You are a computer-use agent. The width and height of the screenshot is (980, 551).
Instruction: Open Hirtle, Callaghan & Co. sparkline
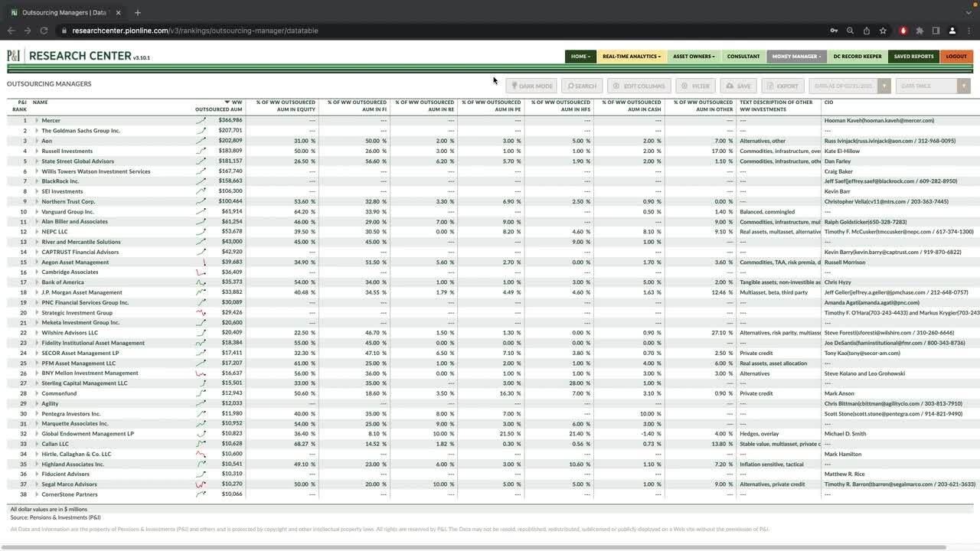tap(201, 454)
